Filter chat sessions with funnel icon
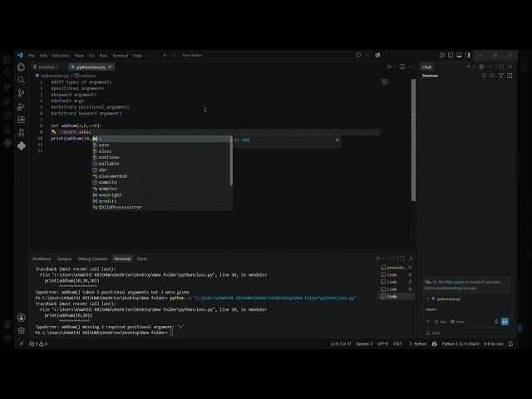The height and width of the screenshot is (399, 532). tap(501, 76)
